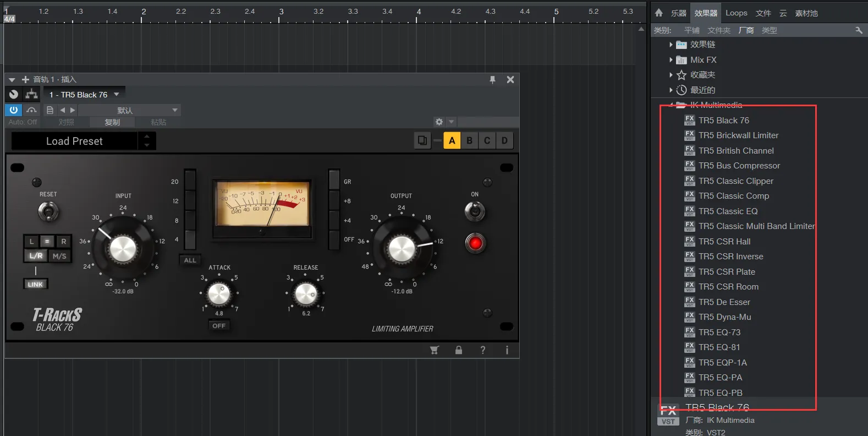Click the plugin settings gear icon
This screenshot has width=868, height=436.
coord(438,122)
